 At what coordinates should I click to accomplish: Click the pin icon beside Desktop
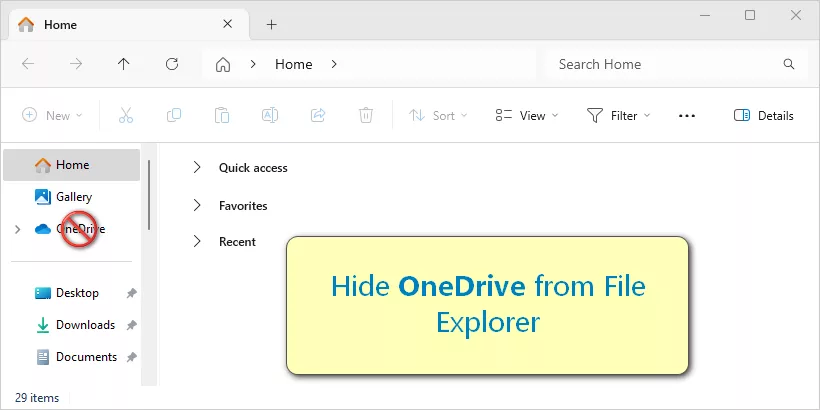pyautogui.click(x=132, y=293)
